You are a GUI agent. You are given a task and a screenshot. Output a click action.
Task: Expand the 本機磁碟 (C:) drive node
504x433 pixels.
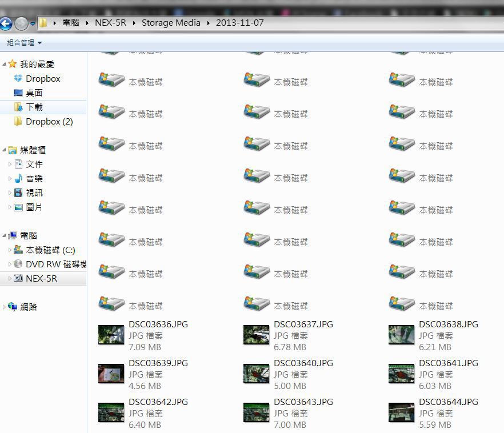tap(10, 250)
